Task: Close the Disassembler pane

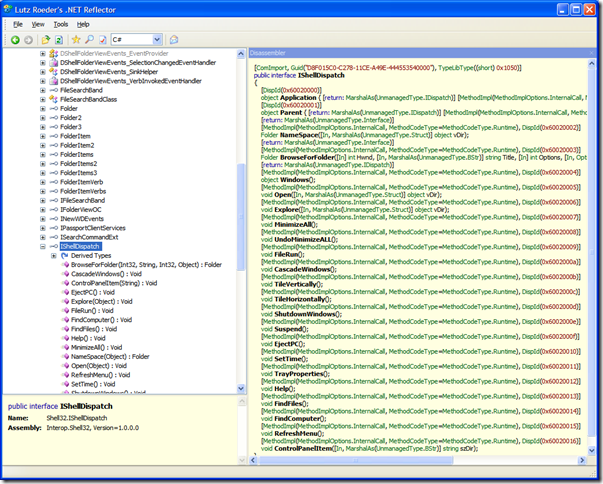Action: 591,53
